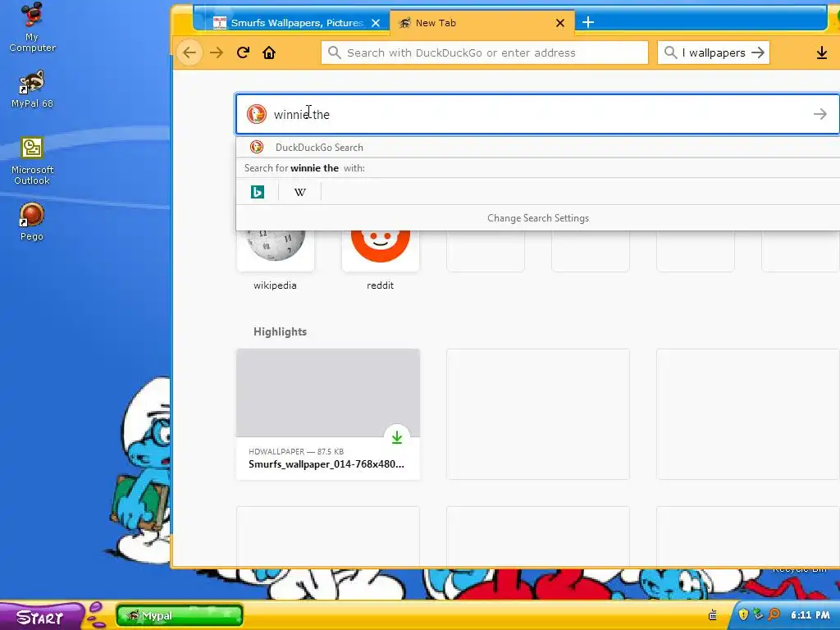Click the magnifier in the address bar
The width and height of the screenshot is (840, 630).
click(335, 52)
